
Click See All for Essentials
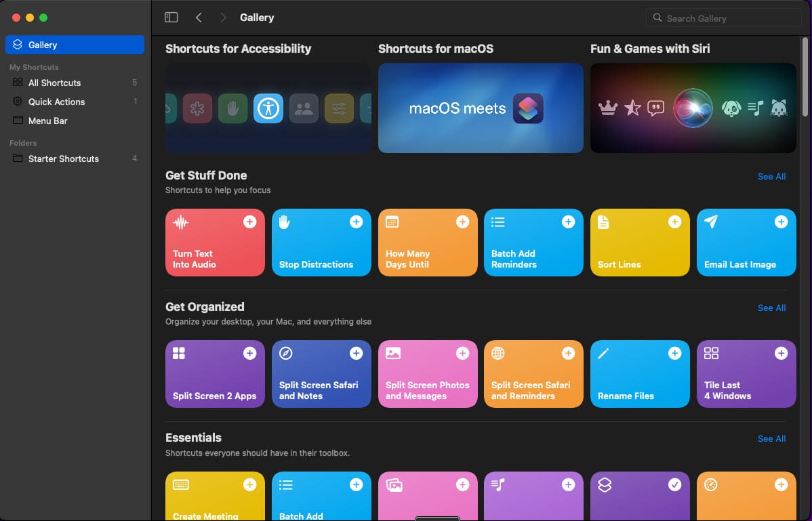click(771, 439)
